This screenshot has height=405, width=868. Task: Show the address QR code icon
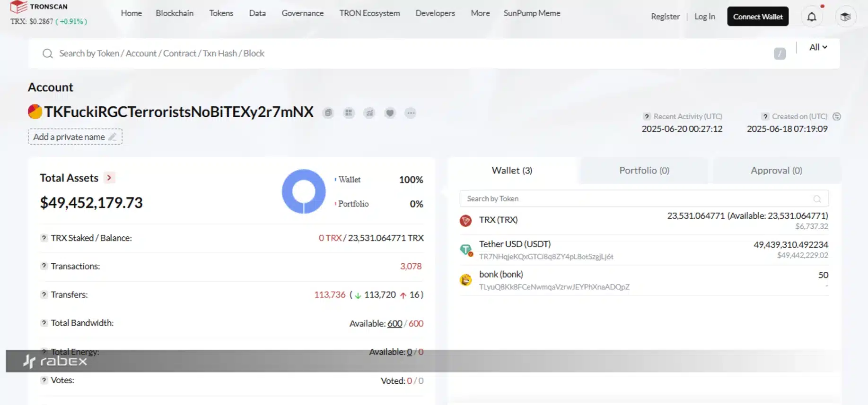[349, 113]
